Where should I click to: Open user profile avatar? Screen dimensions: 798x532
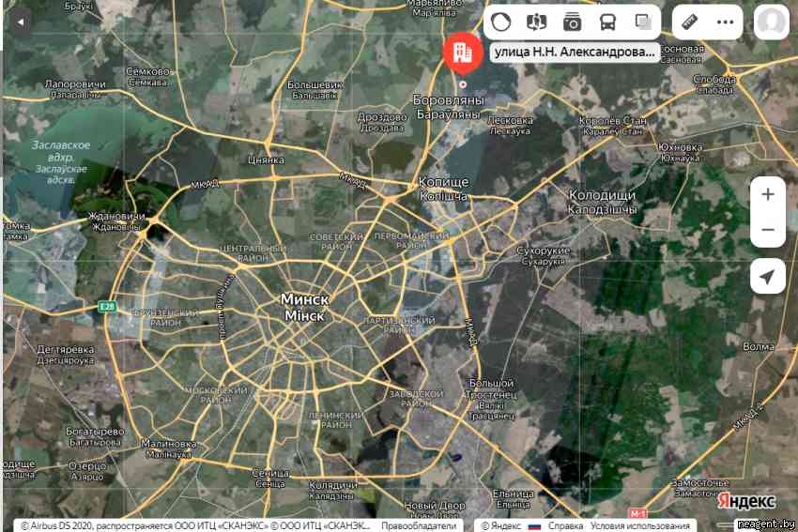pyautogui.click(x=771, y=22)
